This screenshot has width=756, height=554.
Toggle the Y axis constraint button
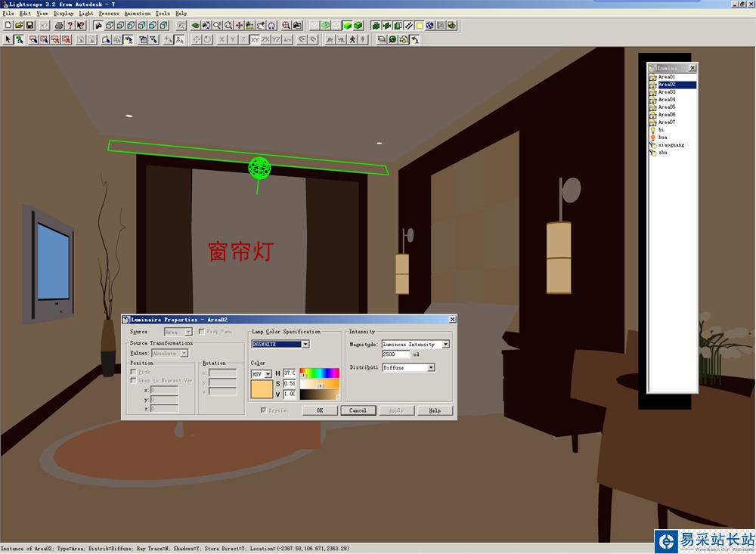click(233, 39)
